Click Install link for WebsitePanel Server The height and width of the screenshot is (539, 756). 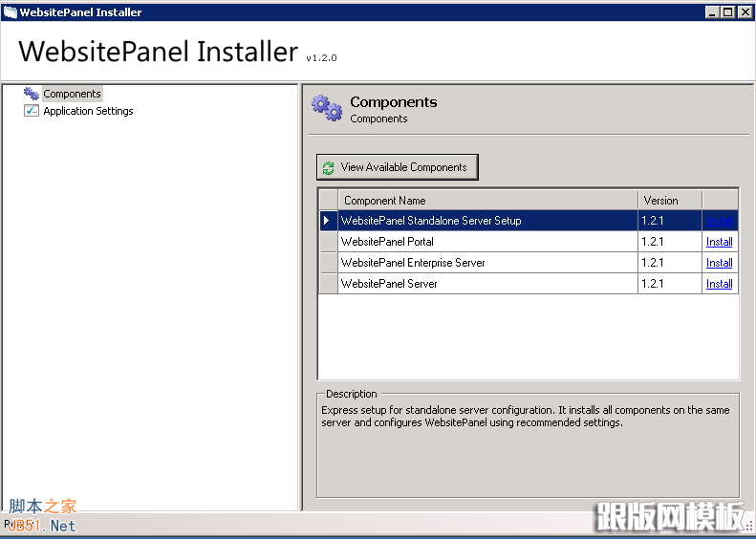(720, 284)
